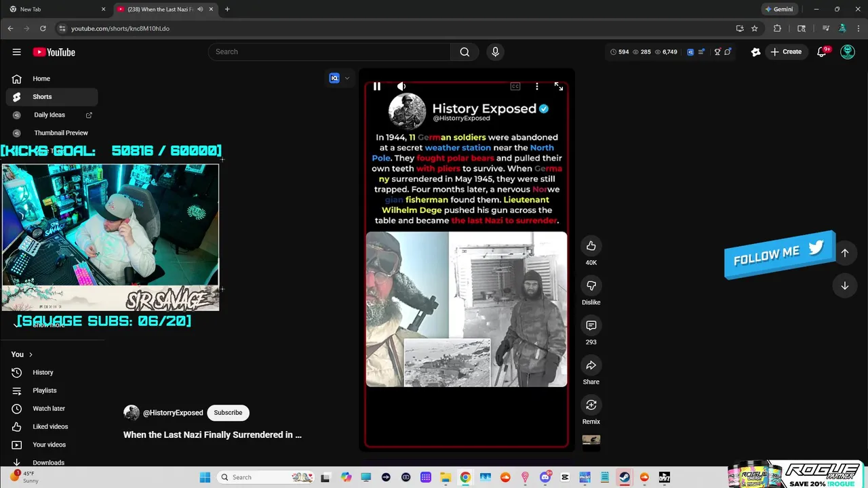This screenshot has height=488, width=868.
Task: Dislike the Short with thumbs down
Action: coord(591,285)
